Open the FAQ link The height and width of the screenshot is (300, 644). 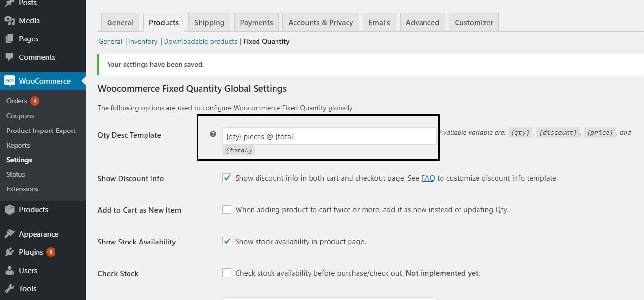click(x=428, y=178)
